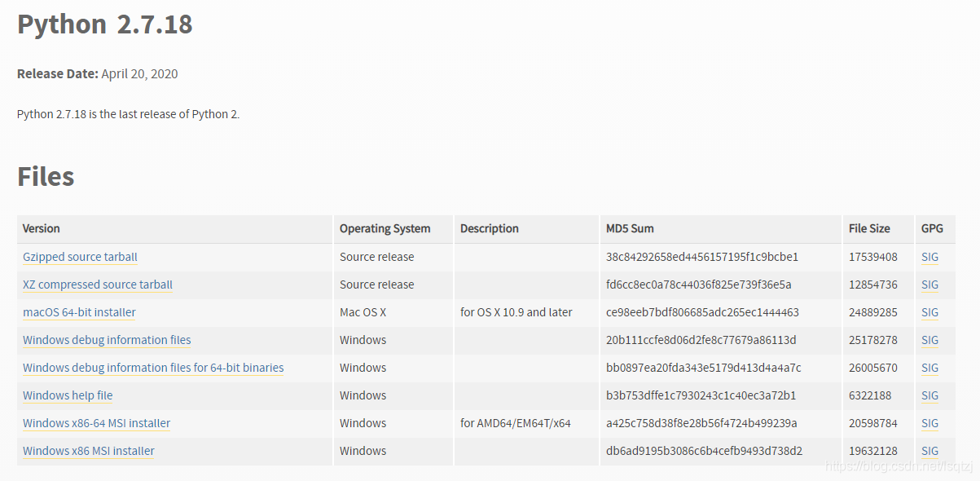
Task: Open SIG link in the 26005670 file size row
Action: [929, 368]
